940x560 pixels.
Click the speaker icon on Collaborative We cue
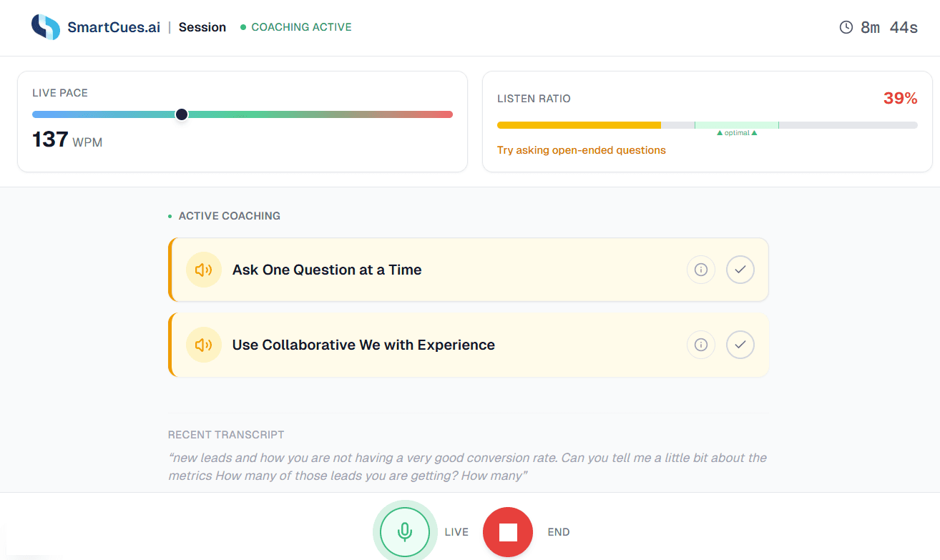point(203,345)
